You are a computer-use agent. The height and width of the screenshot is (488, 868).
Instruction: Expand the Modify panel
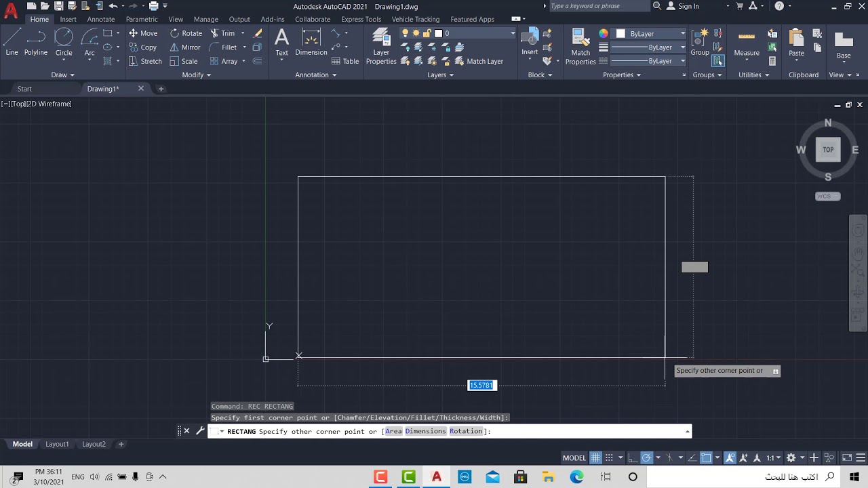click(x=196, y=75)
